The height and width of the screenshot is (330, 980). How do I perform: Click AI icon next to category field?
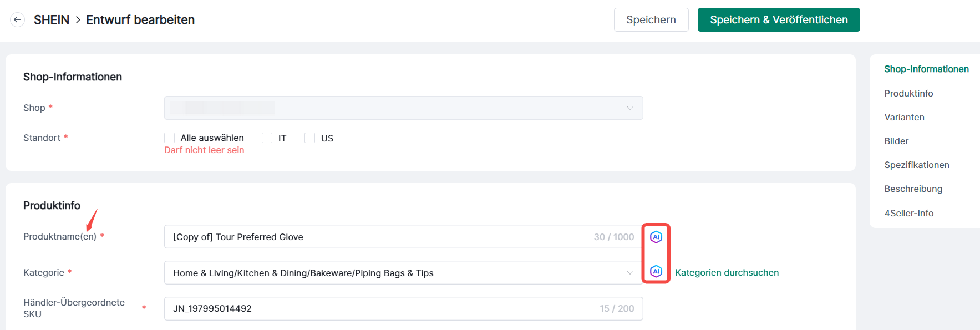[656, 271]
